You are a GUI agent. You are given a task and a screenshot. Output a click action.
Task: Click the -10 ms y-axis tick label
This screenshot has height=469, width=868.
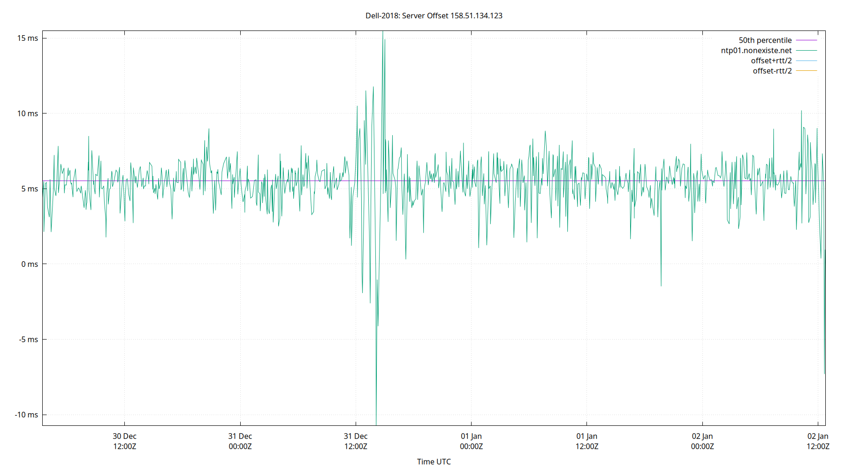click(x=26, y=415)
